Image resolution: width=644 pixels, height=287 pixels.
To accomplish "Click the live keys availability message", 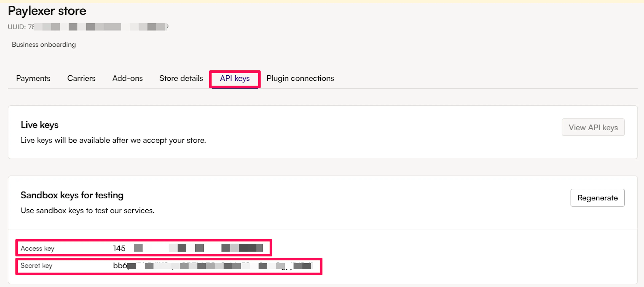I will (113, 140).
